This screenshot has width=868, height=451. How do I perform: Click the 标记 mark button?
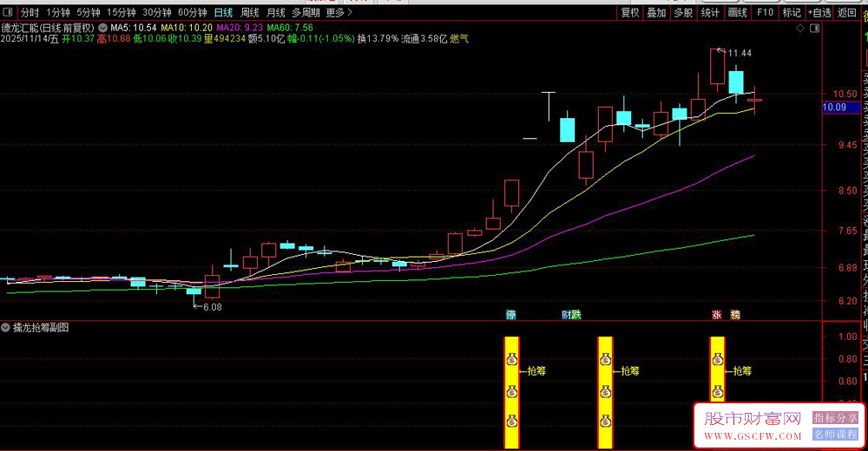[x=792, y=12]
